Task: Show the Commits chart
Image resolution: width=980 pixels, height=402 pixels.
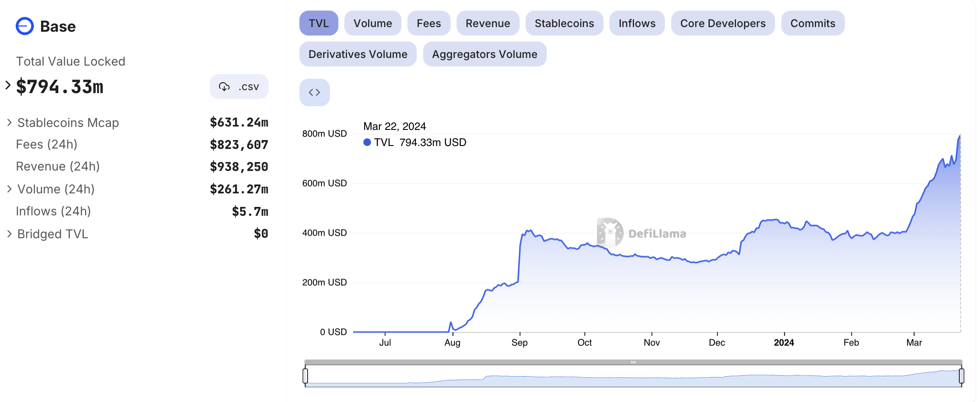Action: pyautogui.click(x=813, y=23)
